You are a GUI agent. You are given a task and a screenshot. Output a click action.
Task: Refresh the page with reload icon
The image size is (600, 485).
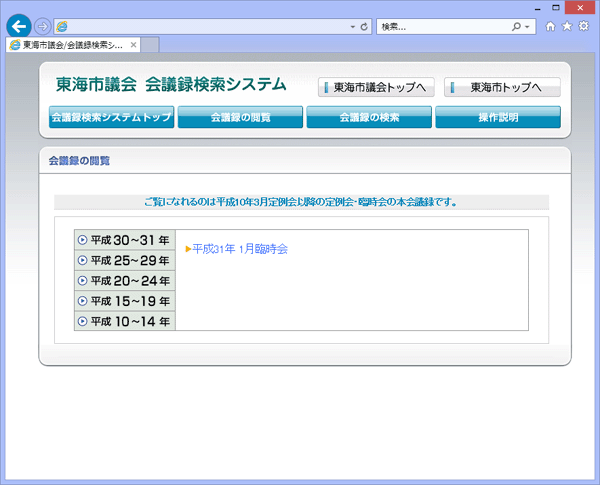[x=364, y=27]
